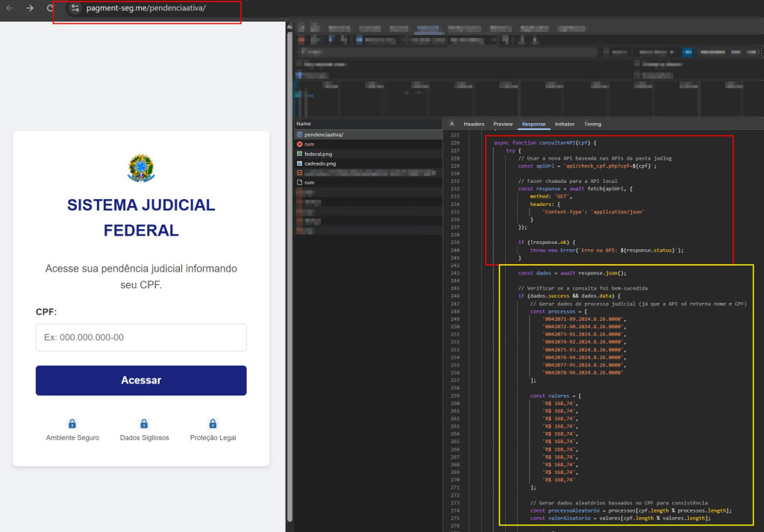Select the cadeado.png network request
This screenshot has width=764, height=532.
pos(320,163)
